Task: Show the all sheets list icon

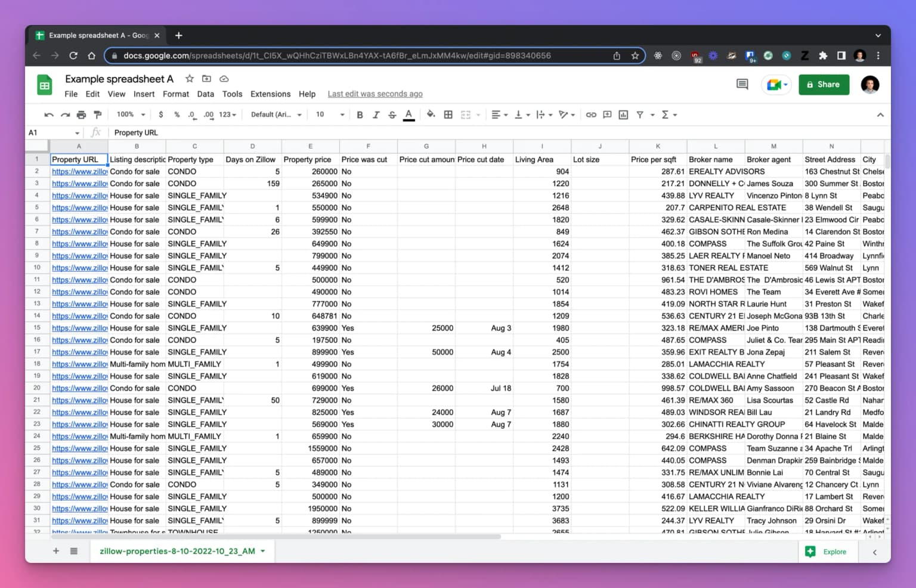Action: [74, 551]
